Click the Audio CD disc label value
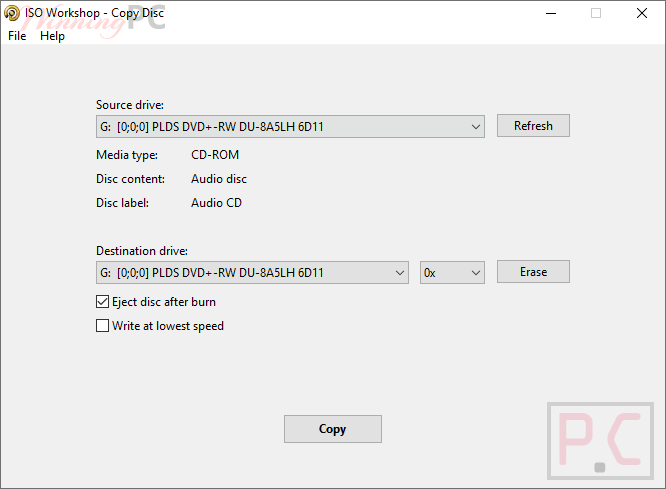Screen dimensions: 666x489 216,203
